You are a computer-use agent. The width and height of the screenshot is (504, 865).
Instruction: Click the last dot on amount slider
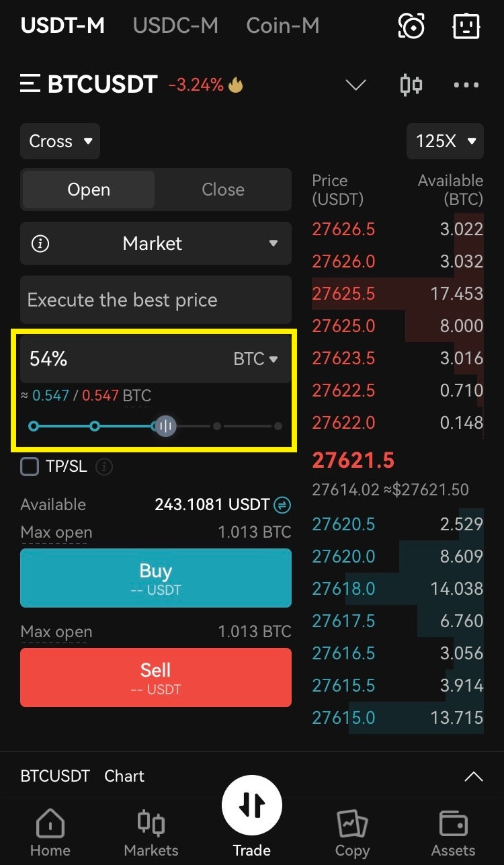(278, 426)
